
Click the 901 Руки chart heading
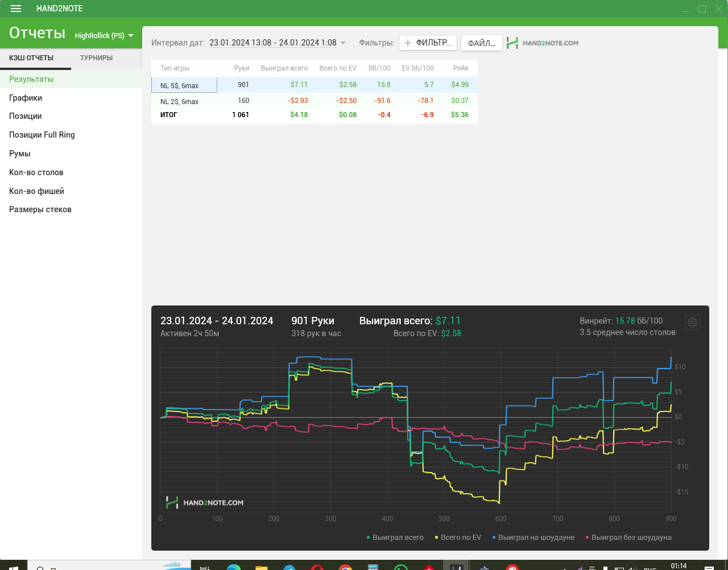(x=313, y=321)
